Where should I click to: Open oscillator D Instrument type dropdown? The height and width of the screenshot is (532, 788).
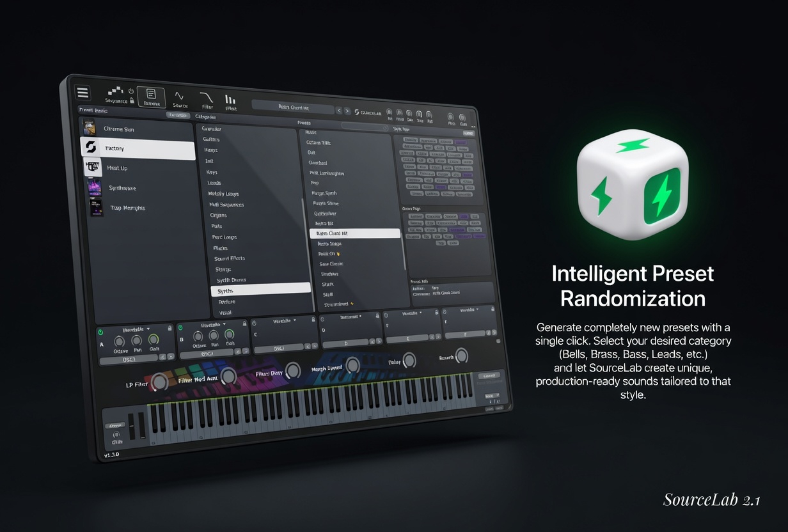tap(351, 316)
